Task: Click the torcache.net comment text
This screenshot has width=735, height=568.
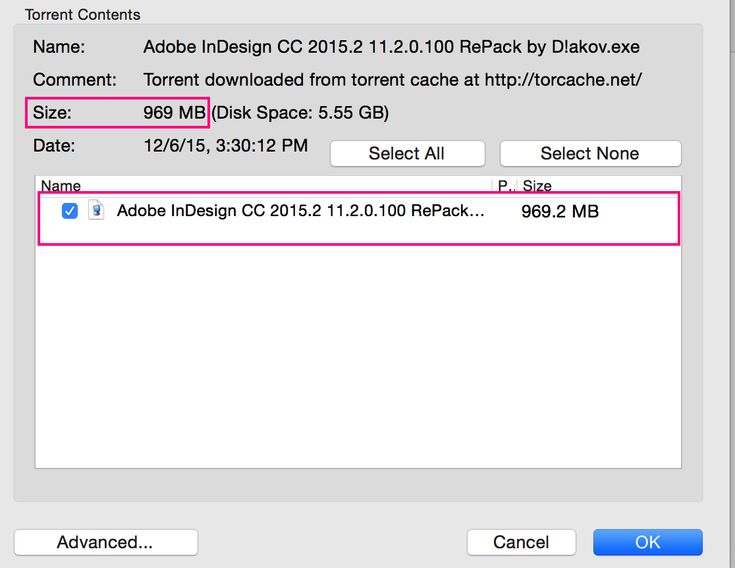Action: tap(392, 80)
